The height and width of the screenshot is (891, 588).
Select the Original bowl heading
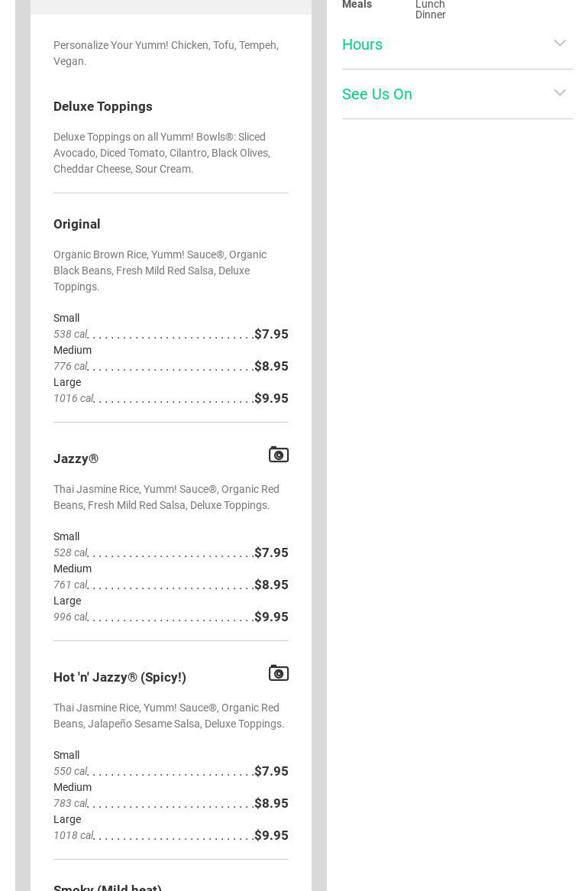(77, 224)
